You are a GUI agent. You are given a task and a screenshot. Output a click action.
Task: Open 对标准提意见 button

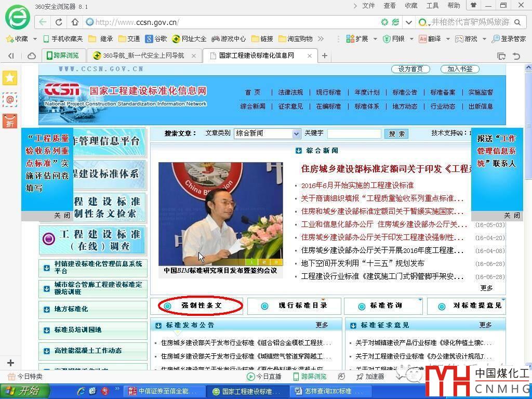tap(467, 305)
